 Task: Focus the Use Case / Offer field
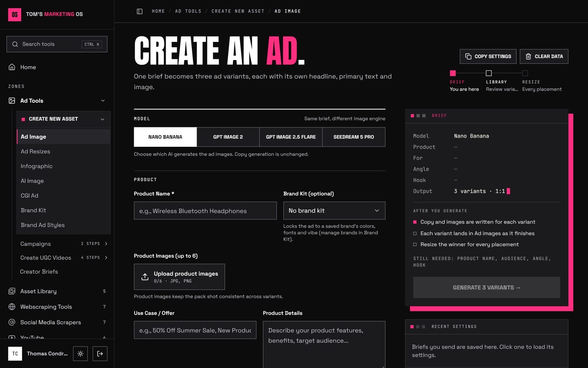coord(195,330)
